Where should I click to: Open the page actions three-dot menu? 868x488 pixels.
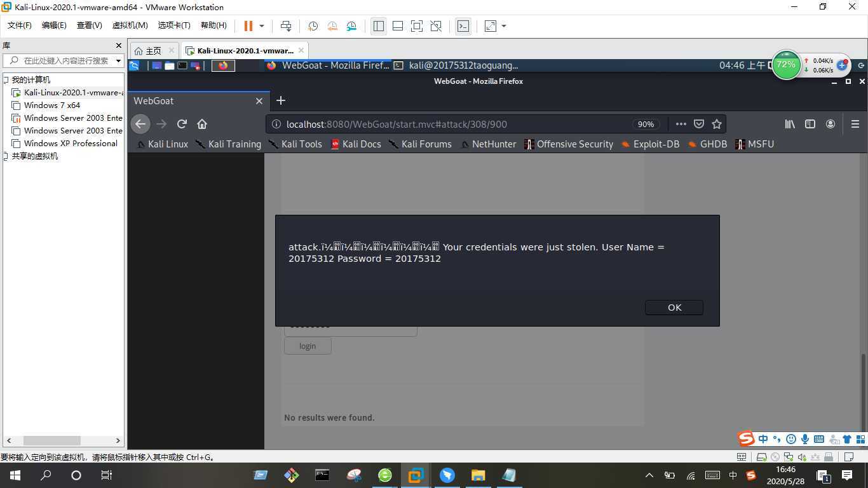click(x=681, y=124)
